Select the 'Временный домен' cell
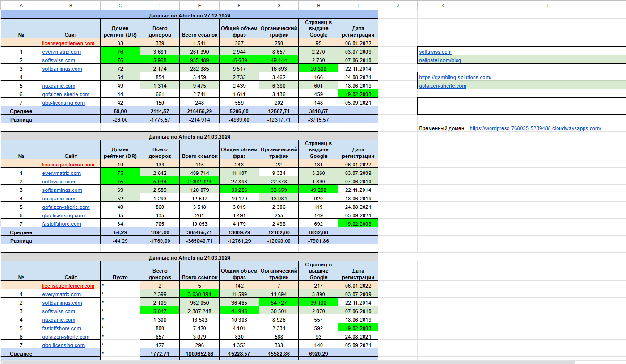 (x=441, y=128)
